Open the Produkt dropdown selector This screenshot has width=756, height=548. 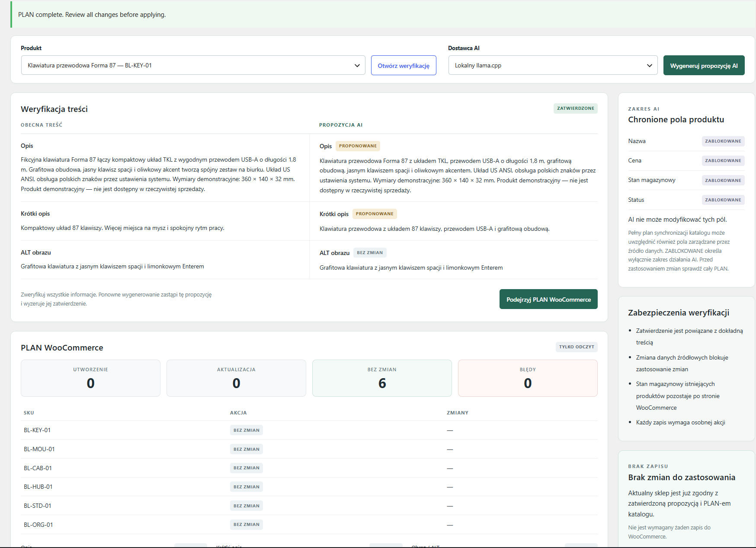[x=193, y=65]
